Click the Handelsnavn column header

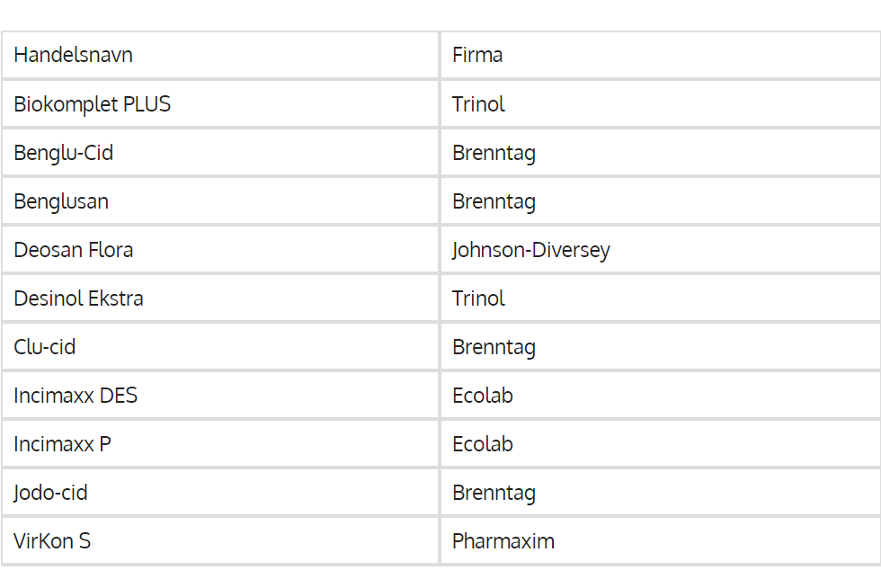click(74, 55)
